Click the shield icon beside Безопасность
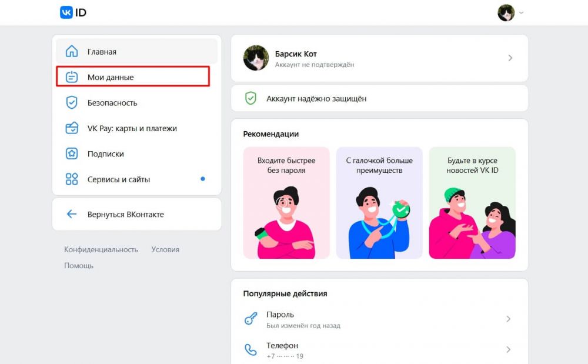This screenshot has height=364, width=588. [x=72, y=102]
